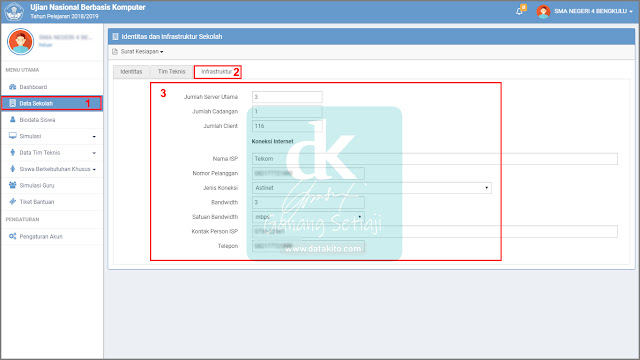Open the SMA NEGERI 4 BENGKULU account menu
Screen dimensions: 640x360
point(593,11)
